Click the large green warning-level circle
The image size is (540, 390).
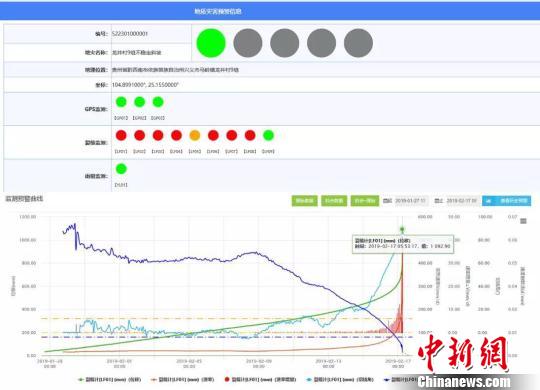211,43
